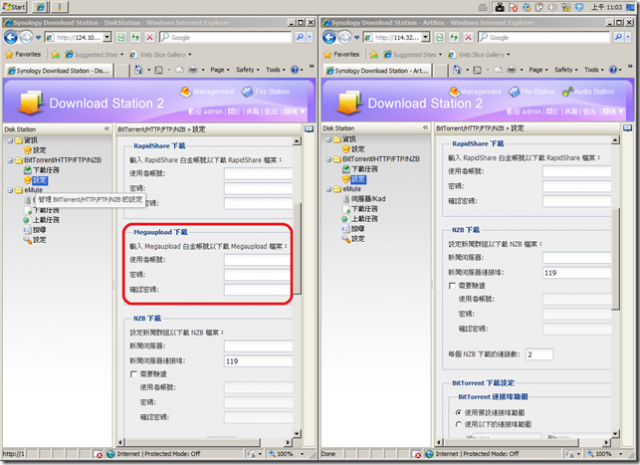Open zoom 100% dropdown in ArtBox status bar

(620, 454)
